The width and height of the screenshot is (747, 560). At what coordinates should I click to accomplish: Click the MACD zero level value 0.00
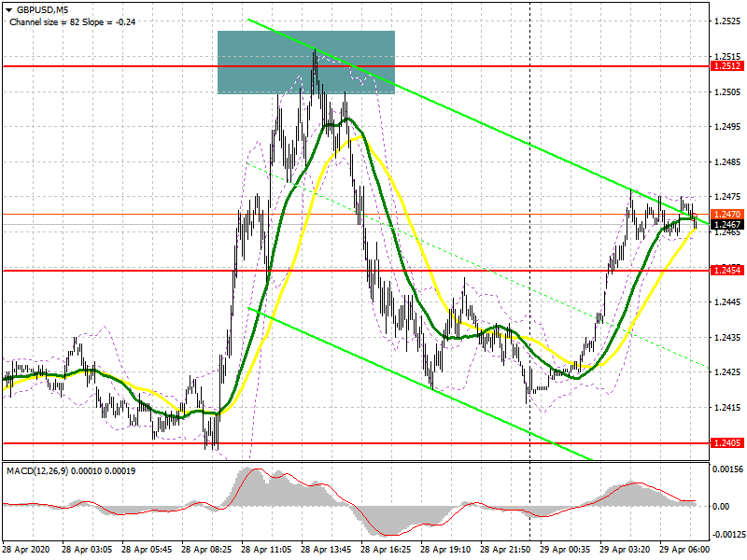(721, 507)
